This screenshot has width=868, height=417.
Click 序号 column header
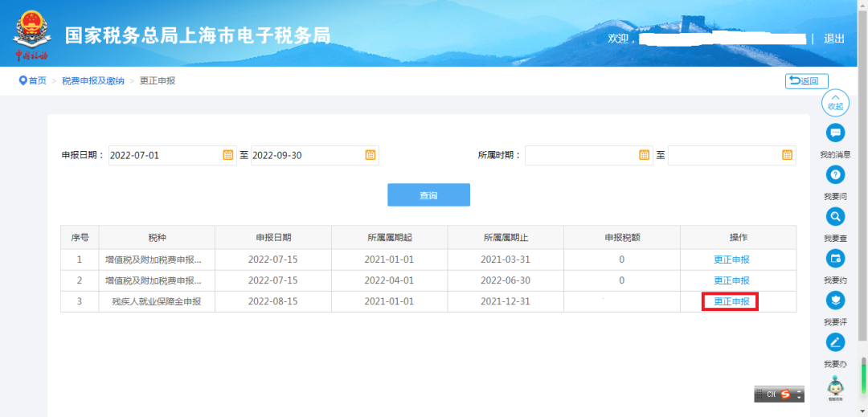click(x=80, y=237)
